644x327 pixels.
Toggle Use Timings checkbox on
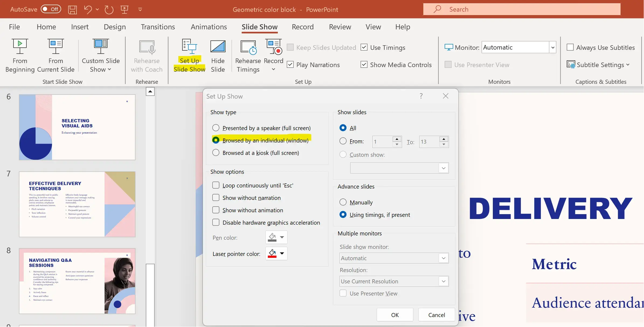point(363,47)
